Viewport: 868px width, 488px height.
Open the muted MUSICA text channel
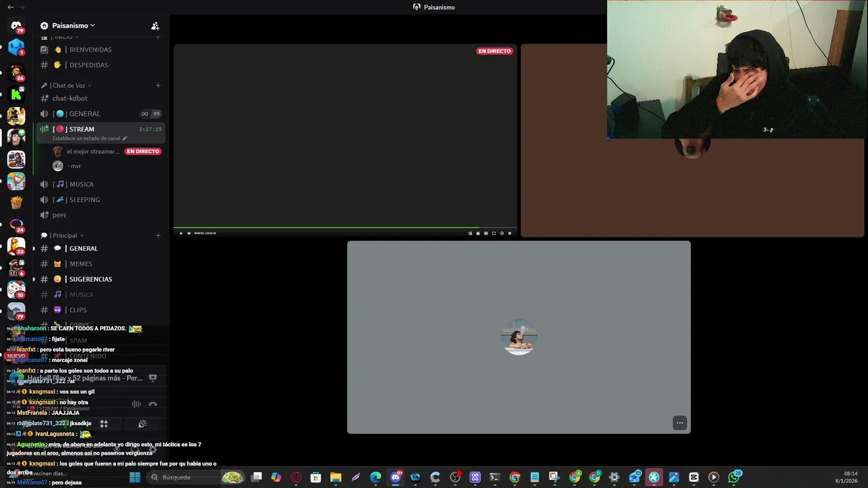100,295
